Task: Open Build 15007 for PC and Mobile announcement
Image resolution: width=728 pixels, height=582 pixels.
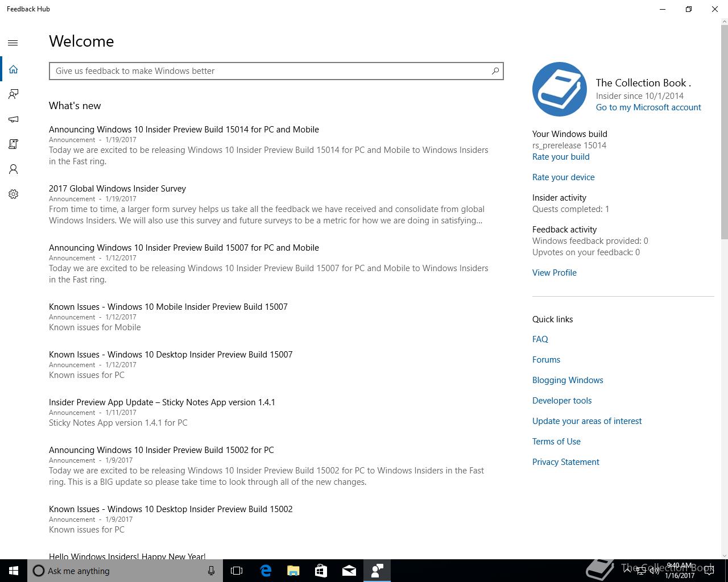Action: click(184, 248)
